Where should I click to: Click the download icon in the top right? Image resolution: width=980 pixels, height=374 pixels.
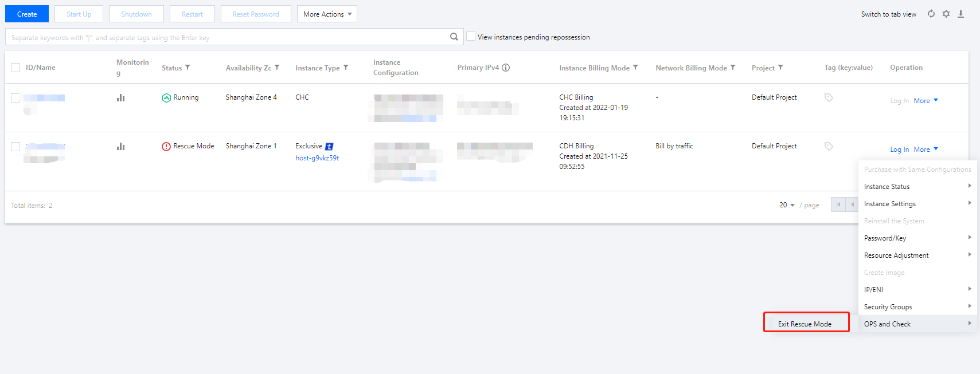(x=961, y=14)
